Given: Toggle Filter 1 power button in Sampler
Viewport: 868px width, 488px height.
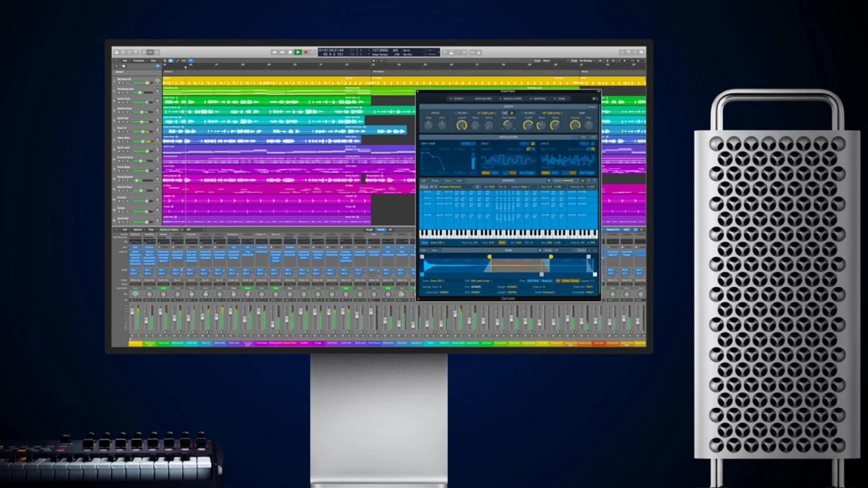Looking at the screenshot, I should point(455,113).
